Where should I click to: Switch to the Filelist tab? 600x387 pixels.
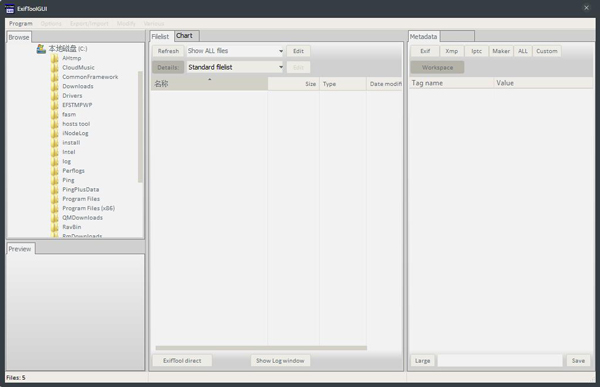pyautogui.click(x=161, y=36)
